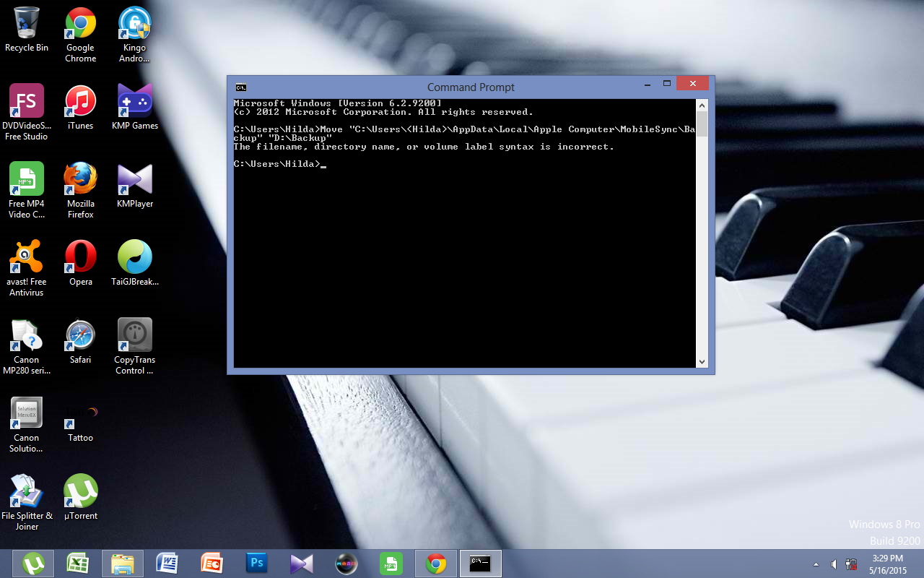Open File Explorer from the taskbar
Viewport: 924px width, 578px height.
123,564
